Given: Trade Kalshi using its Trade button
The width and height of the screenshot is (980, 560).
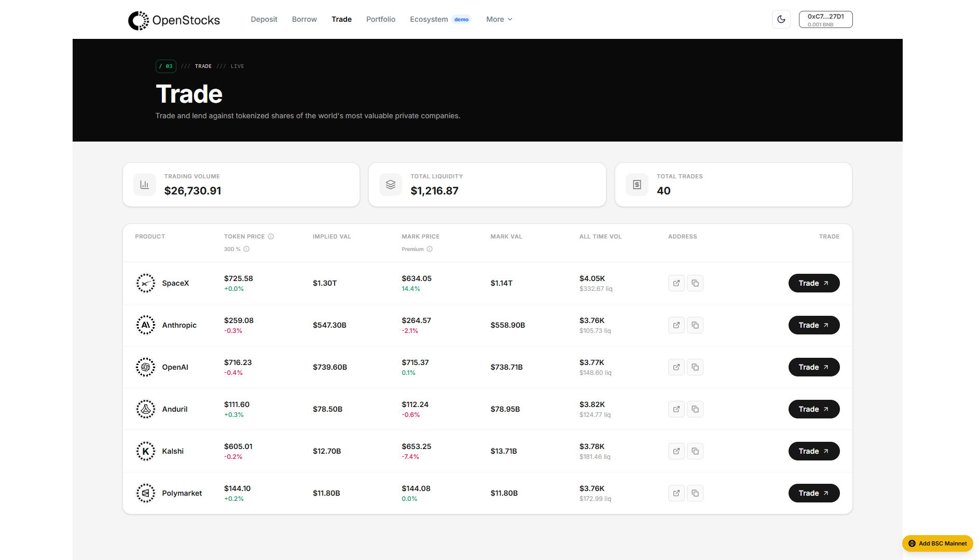Looking at the screenshot, I should pyautogui.click(x=814, y=451).
